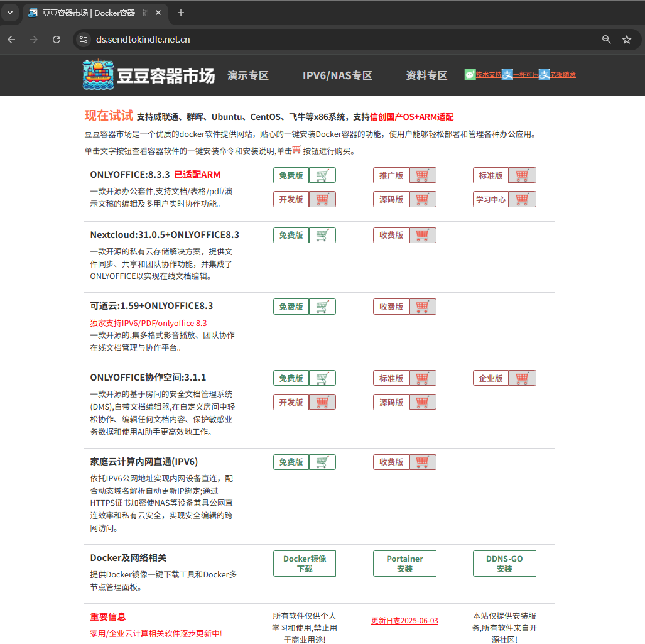Click 协作空间 源码版 button
Viewport: 645px width, 644px height.
click(391, 402)
